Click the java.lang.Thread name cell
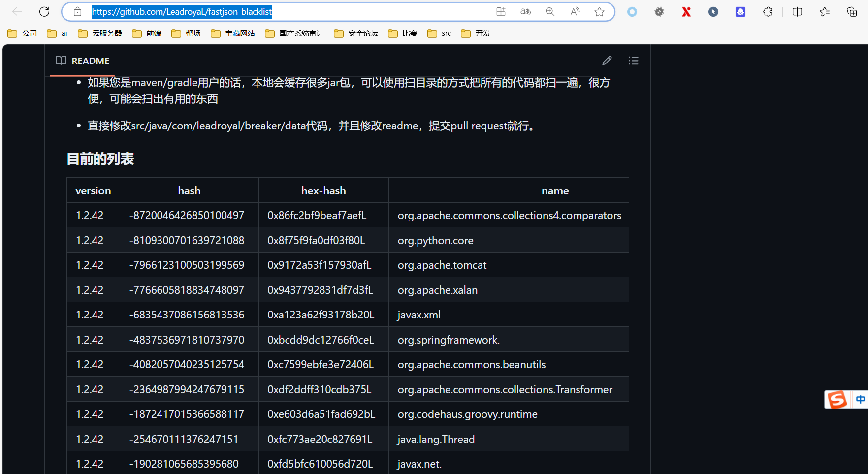 [x=509, y=439]
